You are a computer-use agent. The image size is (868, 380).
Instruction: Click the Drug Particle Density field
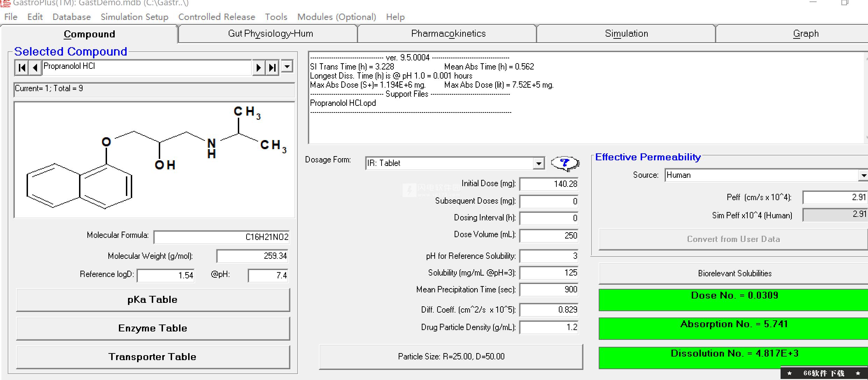tap(549, 327)
